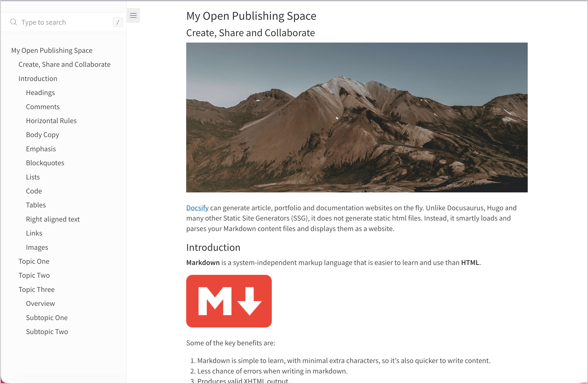Image resolution: width=588 pixels, height=384 pixels.
Task: Open the Docsify hyperlink
Action: 197,208
